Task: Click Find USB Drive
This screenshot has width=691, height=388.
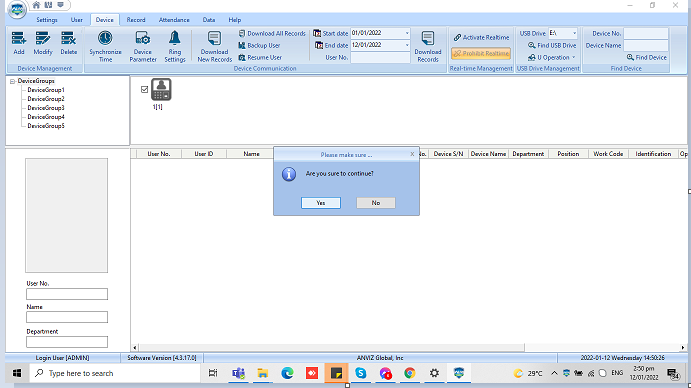Action: pos(552,45)
